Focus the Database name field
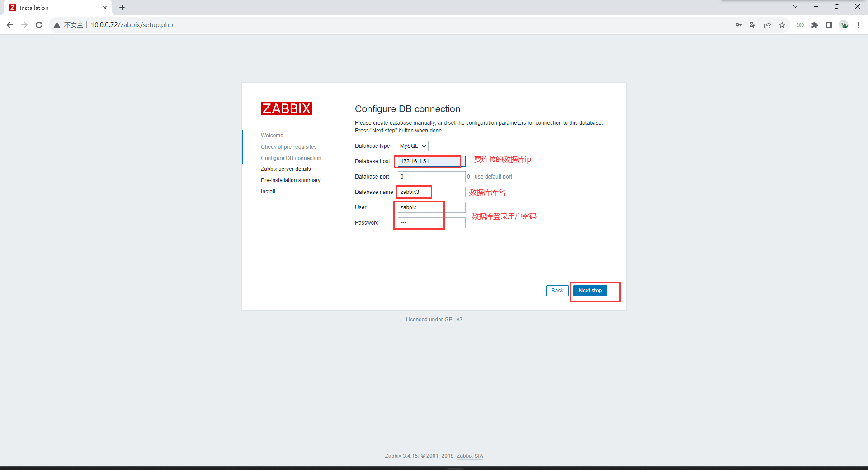868x470 pixels. coord(431,192)
